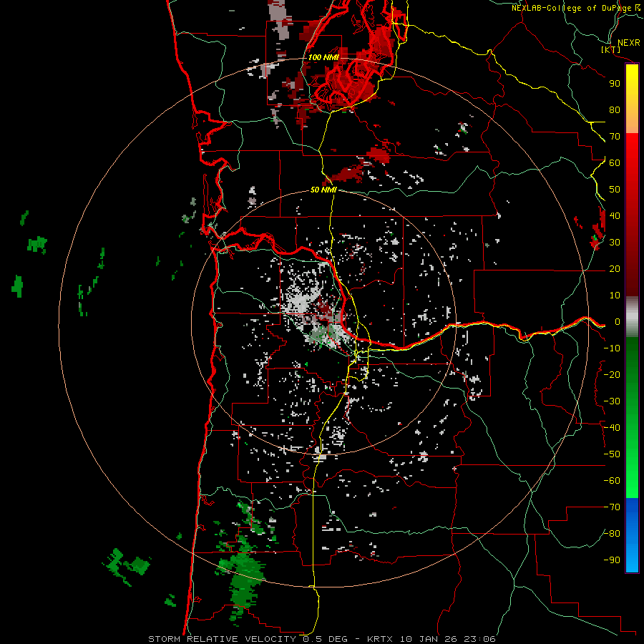Click the 50 value on velocity scale

615,190
